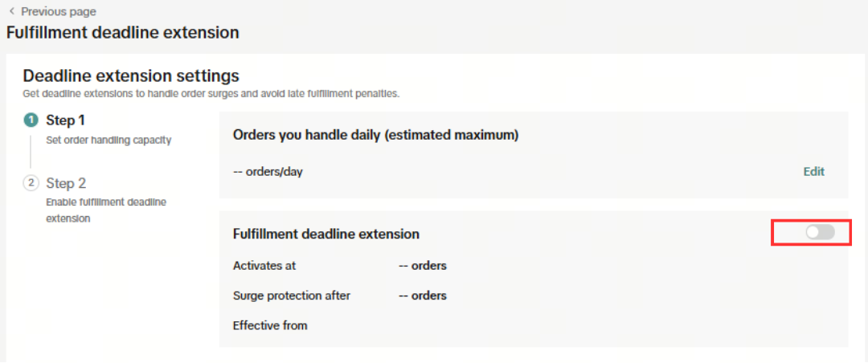Click Edit for daily order capacity
This screenshot has width=868, height=363.
click(813, 171)
